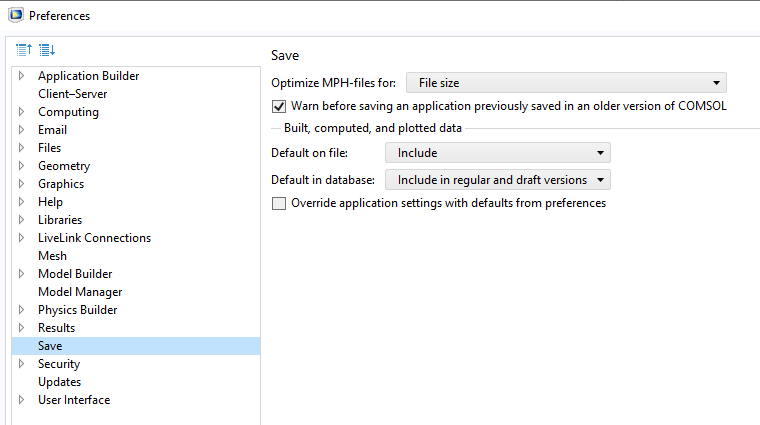Open the Optimize MPH-files for dropdown
760x425 pixels.
coord(566,83)
